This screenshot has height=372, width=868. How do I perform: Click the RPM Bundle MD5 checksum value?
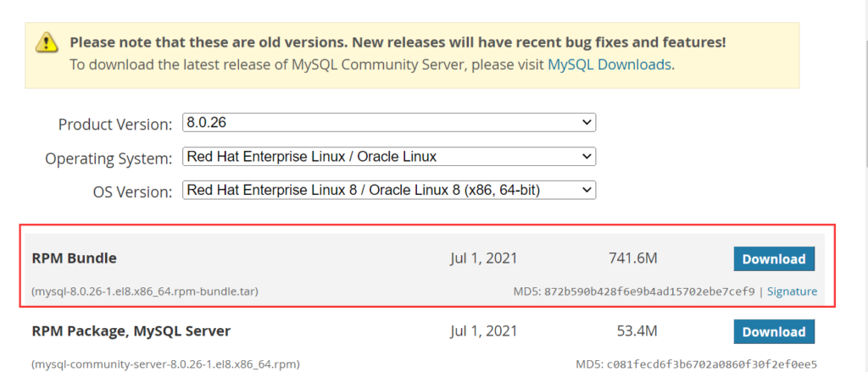(x=649, y=291)
